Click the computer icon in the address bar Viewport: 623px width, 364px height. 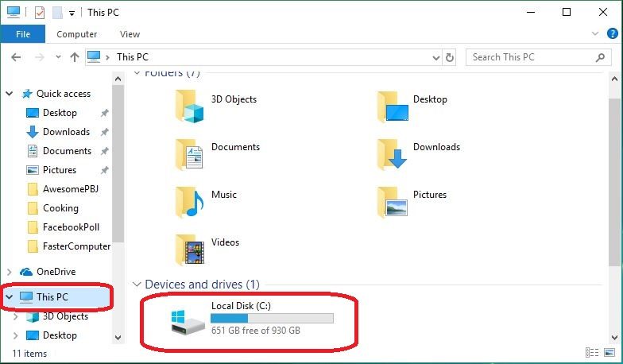coord(94,57)
